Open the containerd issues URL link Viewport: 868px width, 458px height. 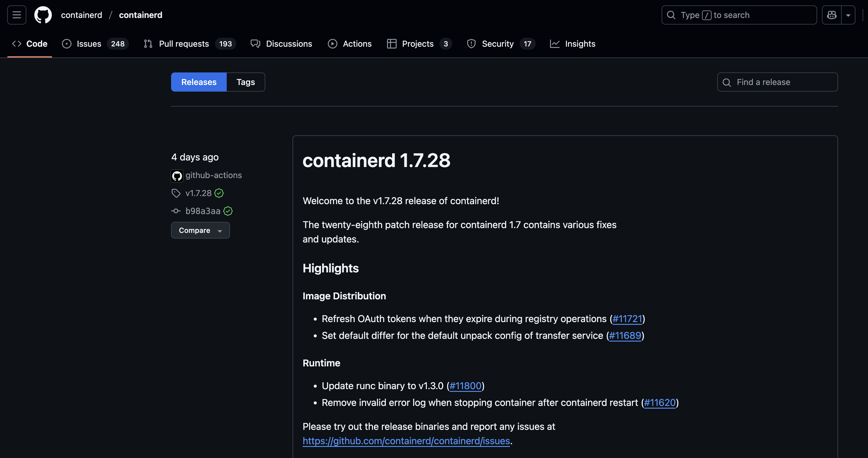click(x=406, y=441)
